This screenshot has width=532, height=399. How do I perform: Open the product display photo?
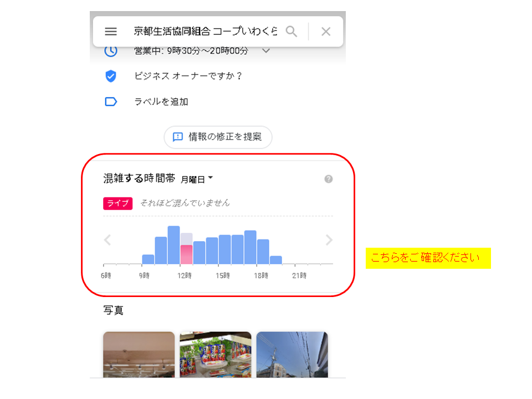(216, 355)
